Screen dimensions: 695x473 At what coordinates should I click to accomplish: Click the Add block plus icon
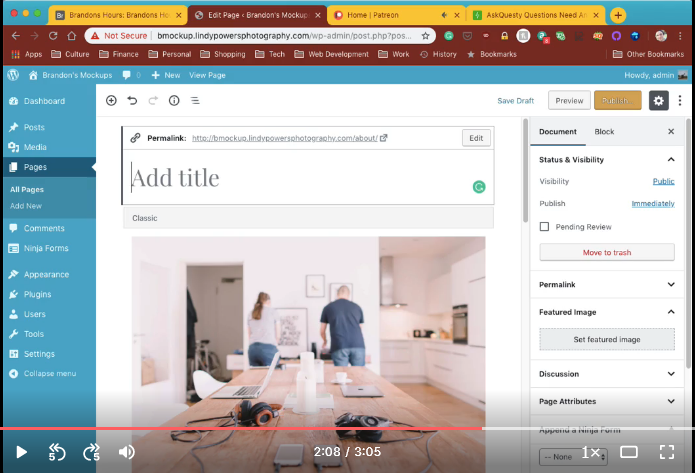111,101
